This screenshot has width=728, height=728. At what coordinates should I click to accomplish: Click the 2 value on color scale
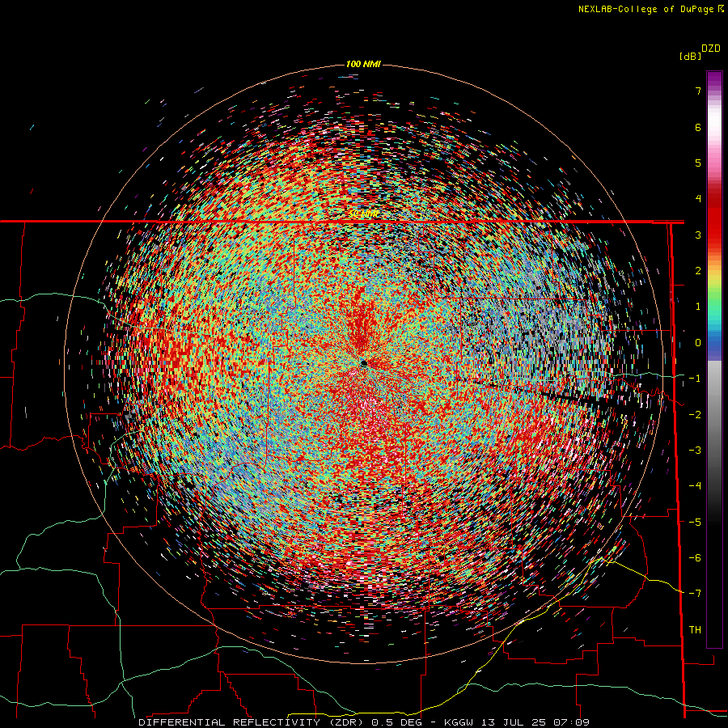pyautogui.click(x=698, y=271)
